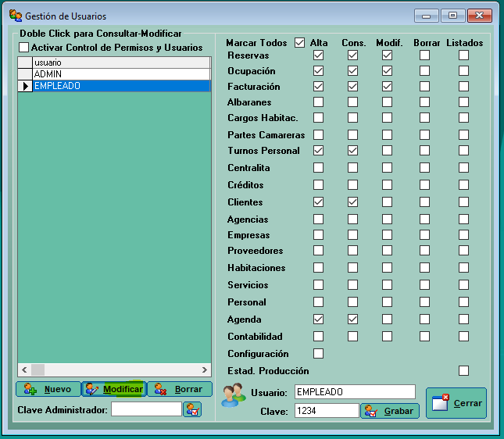Click the user list scroll right arrow
The width and height of the screenshot is (504, 439).
pyautogui.click(x=205, y=369)
